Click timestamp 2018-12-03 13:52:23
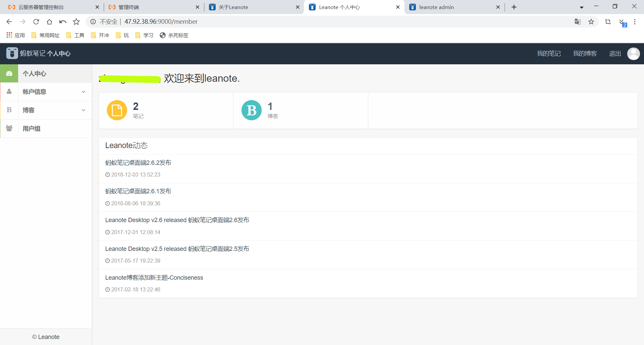This screenshot has width=644, height=345. [136, 175]
